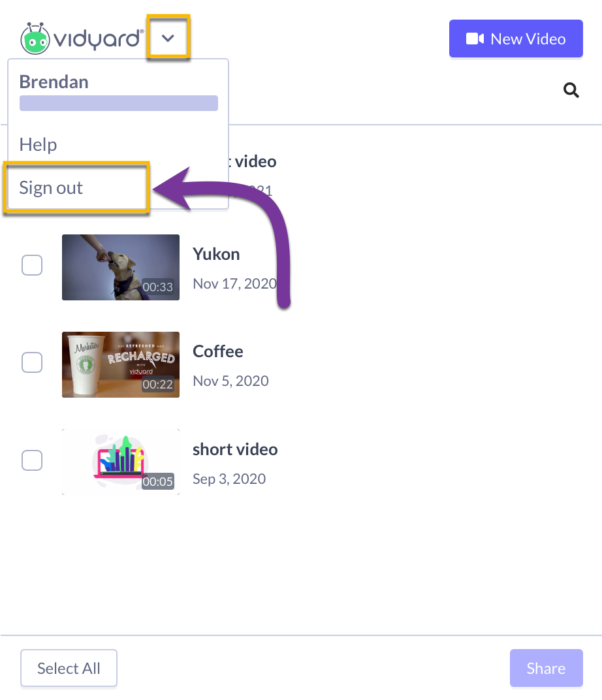The image size is (602, 700).
Task: Click the short video title
Action: click(235, 449)
